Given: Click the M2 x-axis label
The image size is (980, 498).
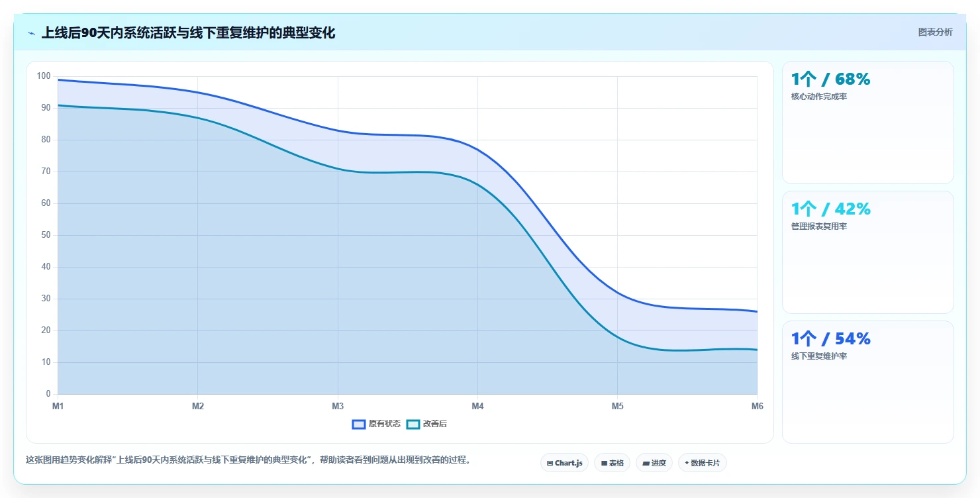Looking at the screenshot, I should (x=197, y=406).
